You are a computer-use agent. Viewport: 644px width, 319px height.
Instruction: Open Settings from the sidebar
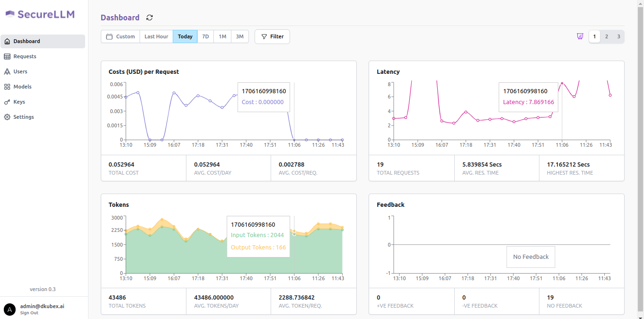(x=23, y=117)
